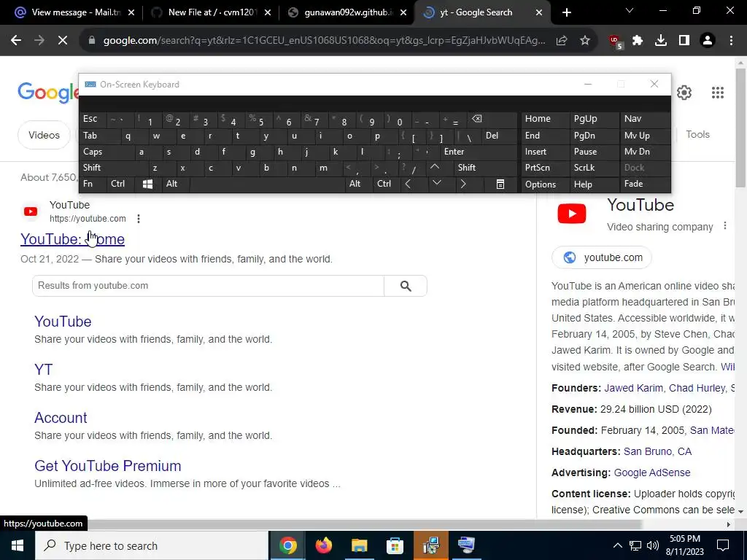Open more options in YouTube knowledge panel
747x560 pixels.
[724, 226]
